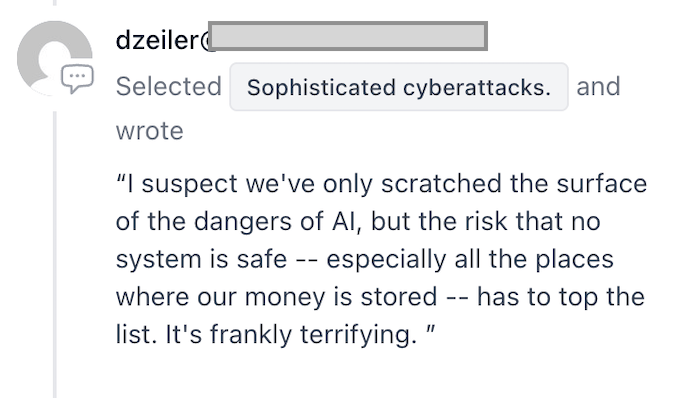Click the line starting I suspect we've only
The image size is (700, 398).
381,184
